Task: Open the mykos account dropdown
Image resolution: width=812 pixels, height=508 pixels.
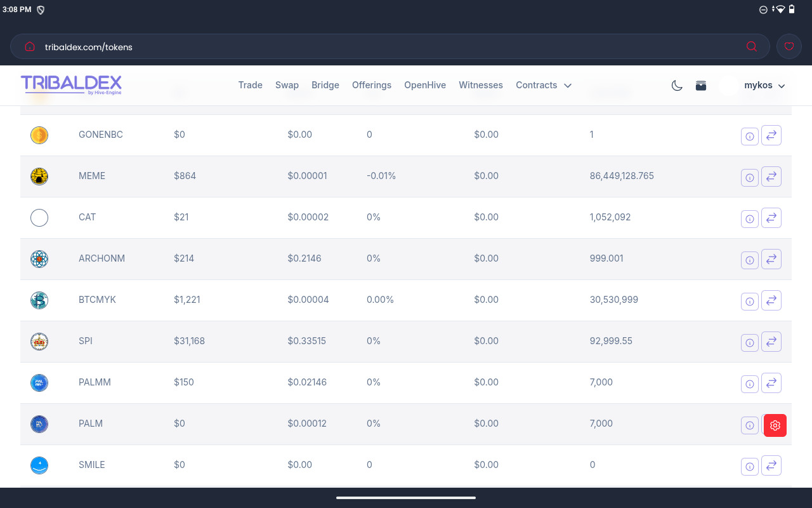Action: coord(764,85)
